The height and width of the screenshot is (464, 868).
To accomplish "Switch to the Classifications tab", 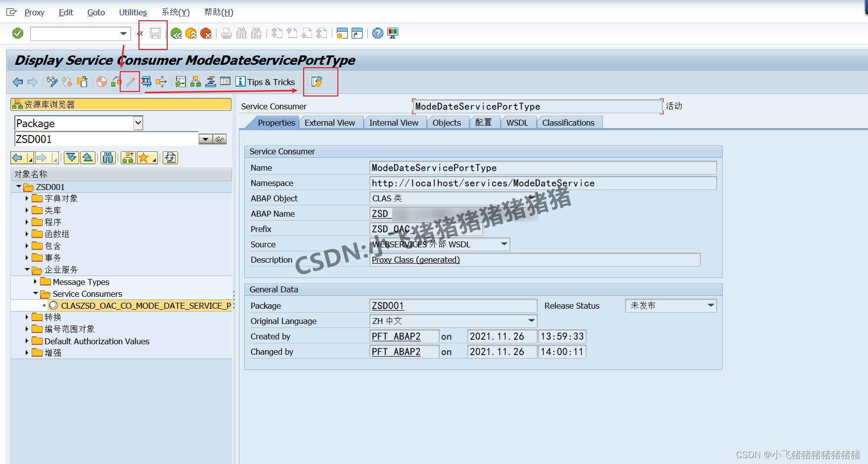I will point(568,123).
